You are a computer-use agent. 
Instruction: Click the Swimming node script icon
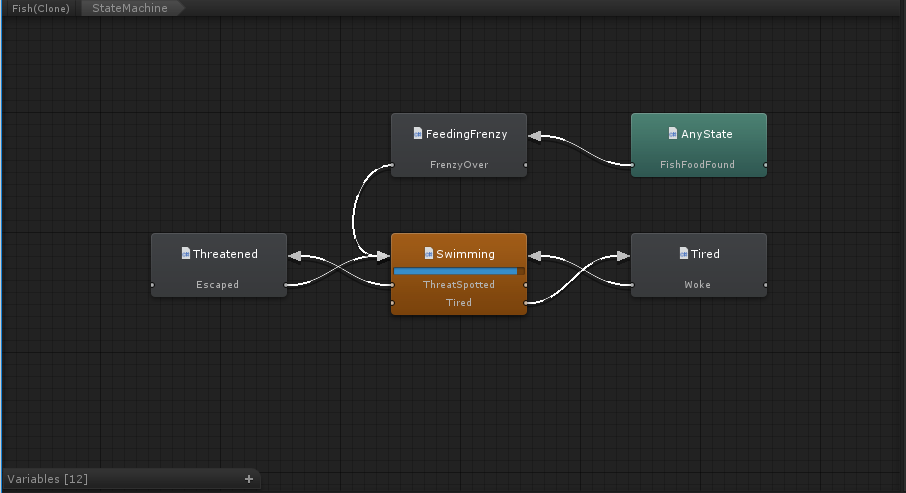(429, 254)
